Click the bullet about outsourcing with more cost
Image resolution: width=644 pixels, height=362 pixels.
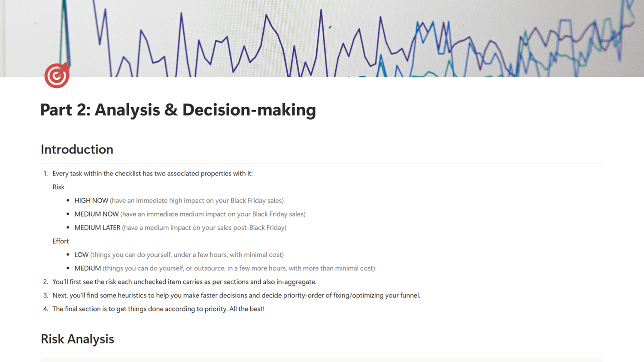[x=225, y=268]
